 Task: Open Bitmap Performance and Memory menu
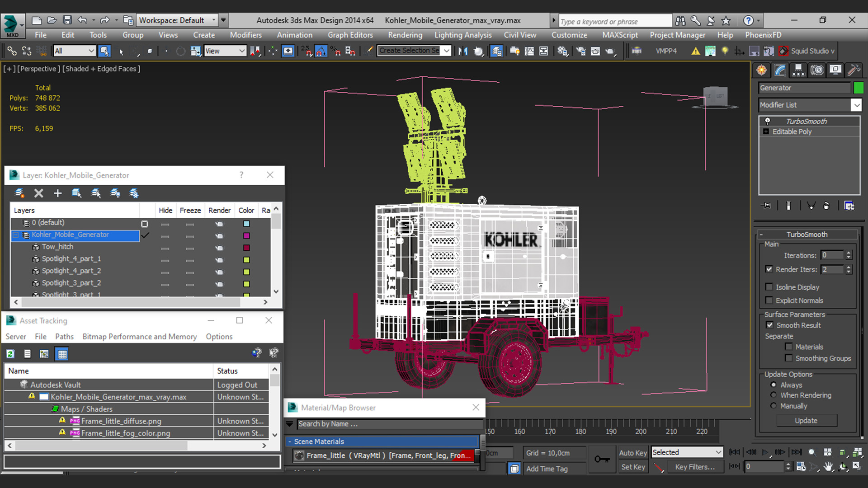[x=140, y=337]
